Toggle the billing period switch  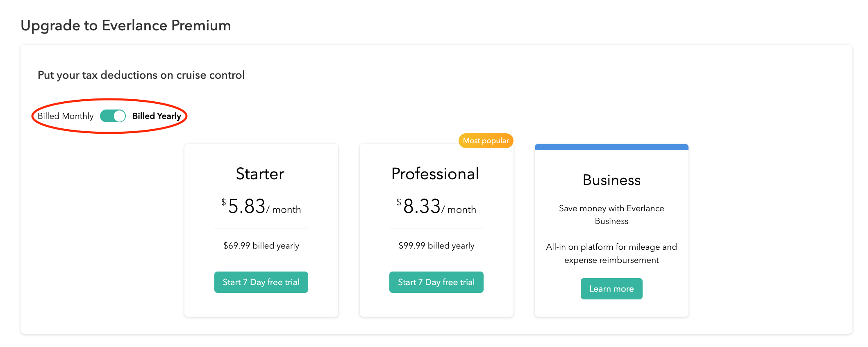point(113,116)
